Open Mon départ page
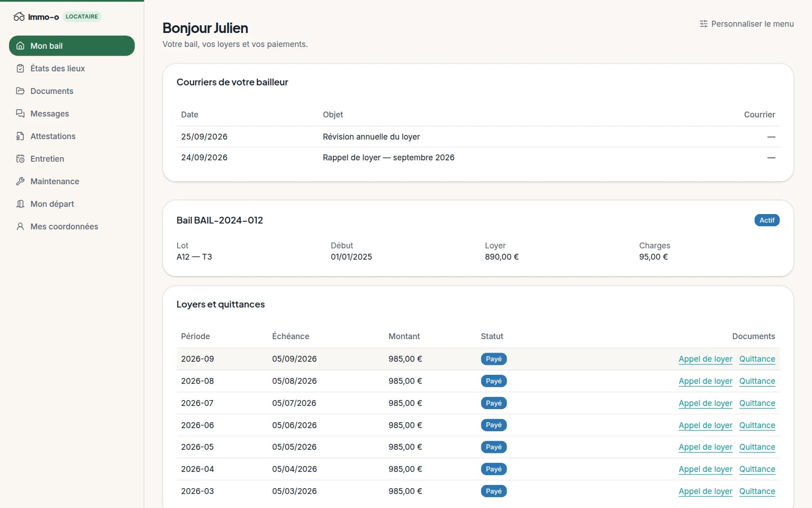The height and width of the screenshot is (508, 812). point(72,204)
